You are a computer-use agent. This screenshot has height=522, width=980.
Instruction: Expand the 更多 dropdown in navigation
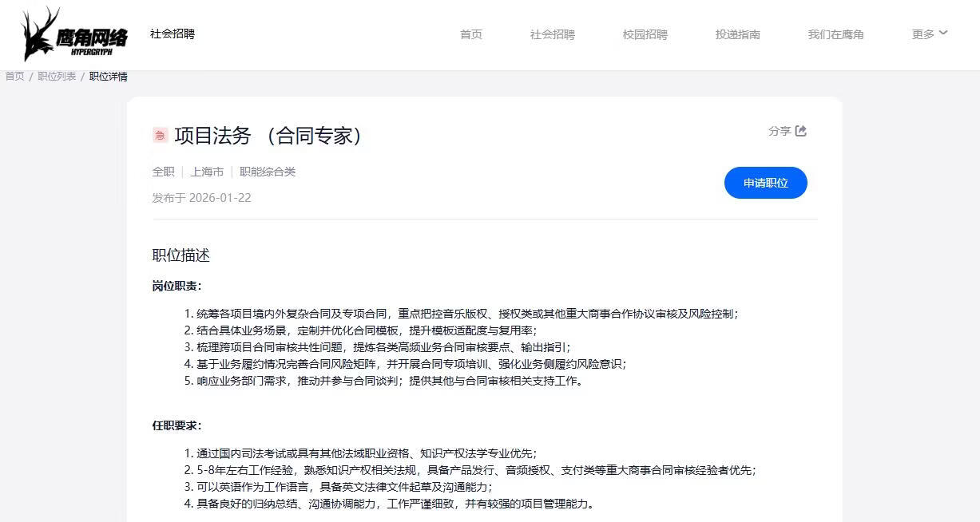click(x=930, y=34)
